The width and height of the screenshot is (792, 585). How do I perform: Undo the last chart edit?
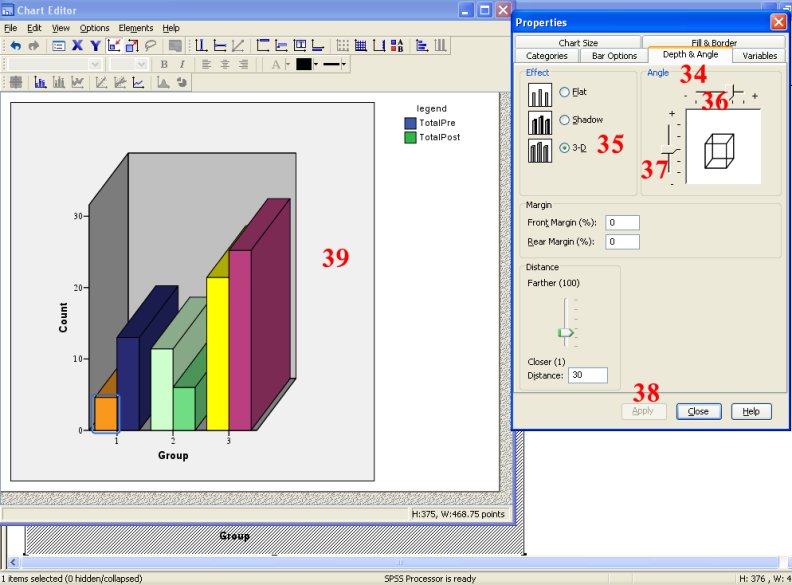pyautogui.click(x=16, y=46)
